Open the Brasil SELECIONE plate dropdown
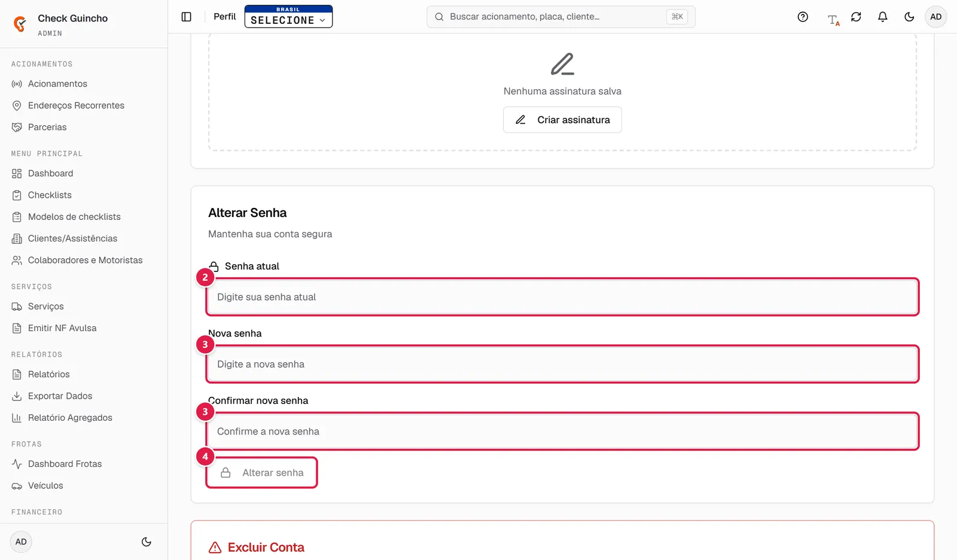This screenshot has width=957, height=560. 288,17
